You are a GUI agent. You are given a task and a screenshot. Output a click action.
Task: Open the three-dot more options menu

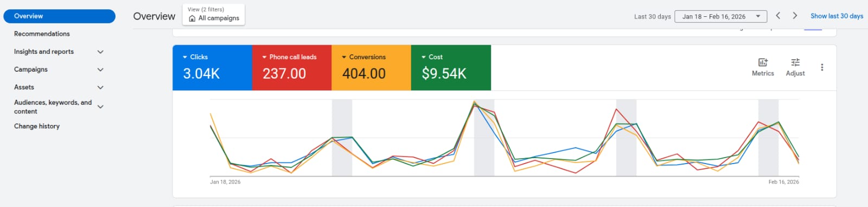point(822,67)
